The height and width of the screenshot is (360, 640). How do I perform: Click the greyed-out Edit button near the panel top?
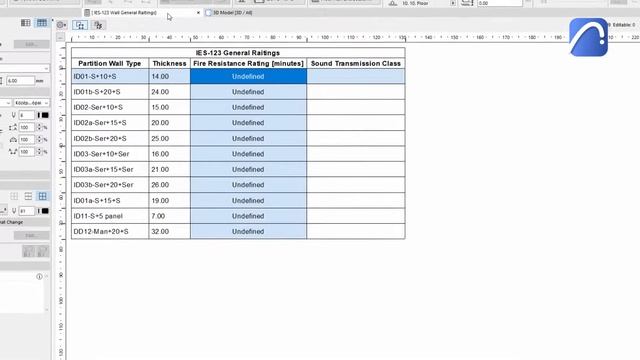click(31, 44)
